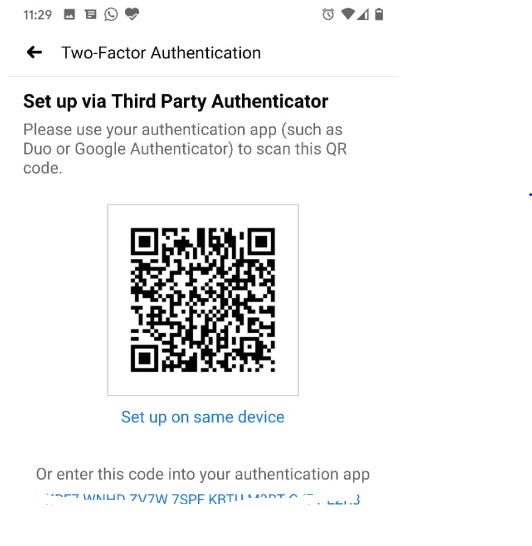This screenshot has width=532, height=546.
Task: Tap the battery status icon
Action: coord(379,14)
